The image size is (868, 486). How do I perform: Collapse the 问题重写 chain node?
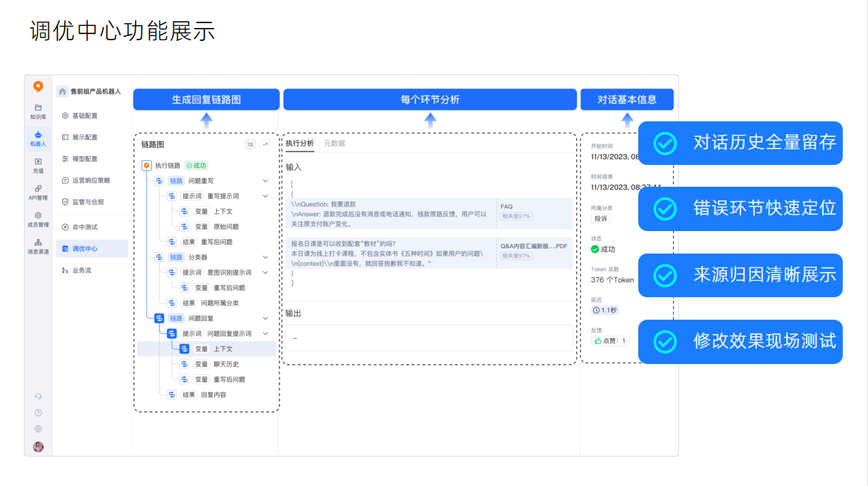pos(265,181)
